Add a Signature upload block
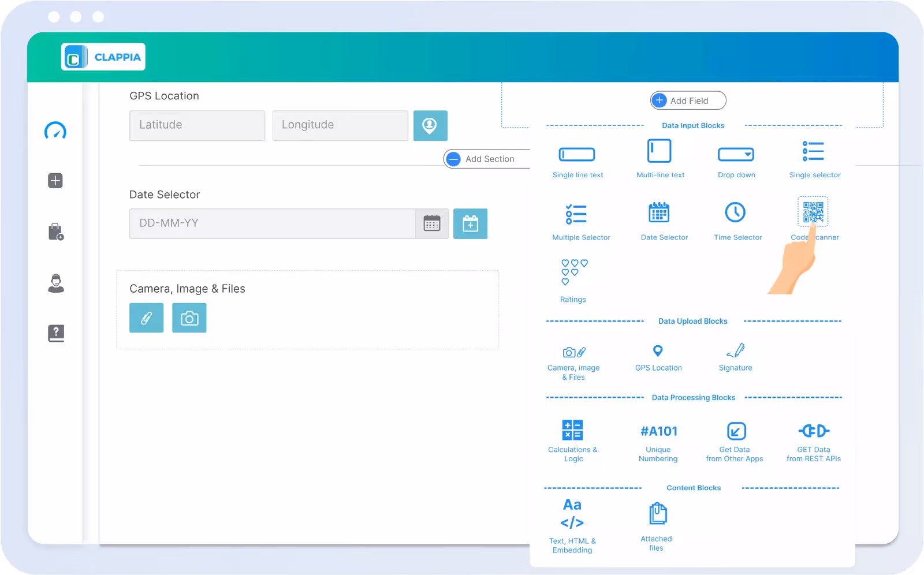Viewport: 924px width, 575px height. point(735,352)
